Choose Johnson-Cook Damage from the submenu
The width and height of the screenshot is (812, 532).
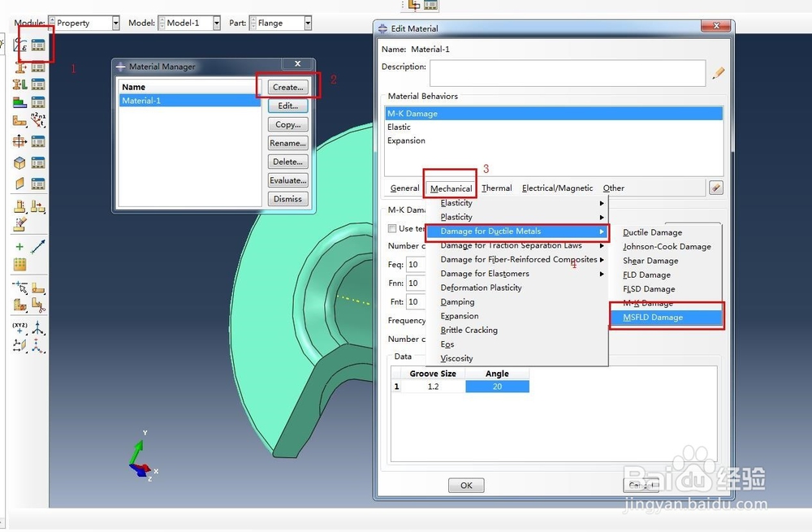(667, 247)
